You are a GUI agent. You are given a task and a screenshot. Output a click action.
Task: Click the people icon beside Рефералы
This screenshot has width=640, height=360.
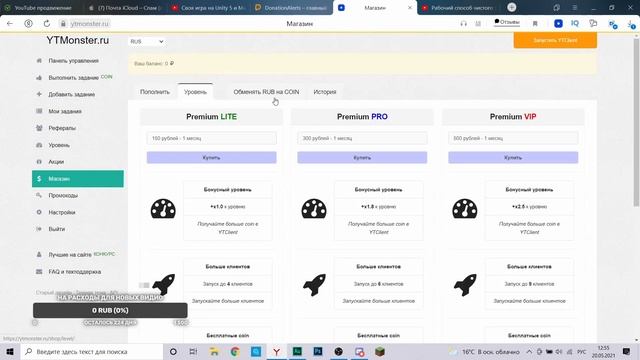(39, 128)
